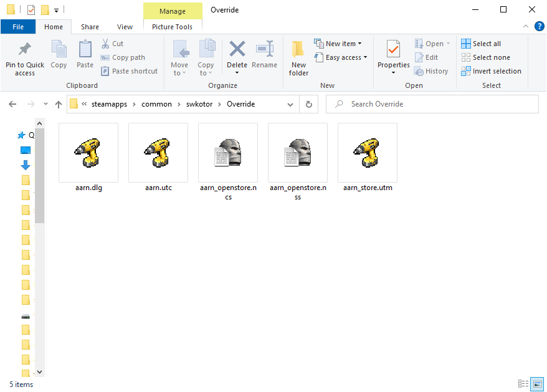Viewport: 547px width, 392px height.
Task: Open Move to dropdown
Action: click(179, 58)
